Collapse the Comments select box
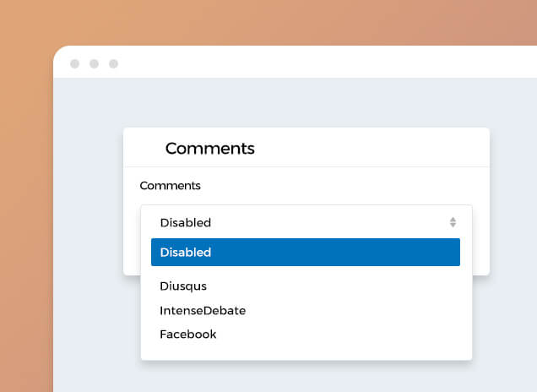 [x=306, y=223]
